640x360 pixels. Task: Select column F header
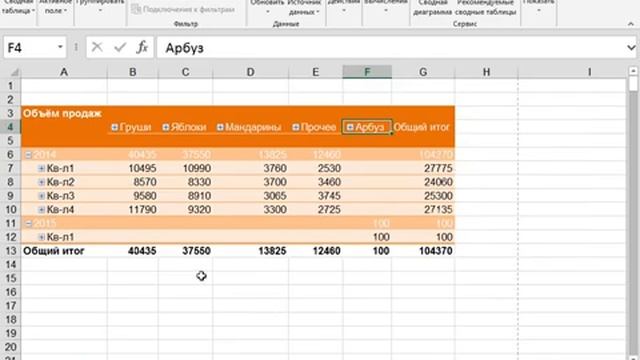[367, 72]
